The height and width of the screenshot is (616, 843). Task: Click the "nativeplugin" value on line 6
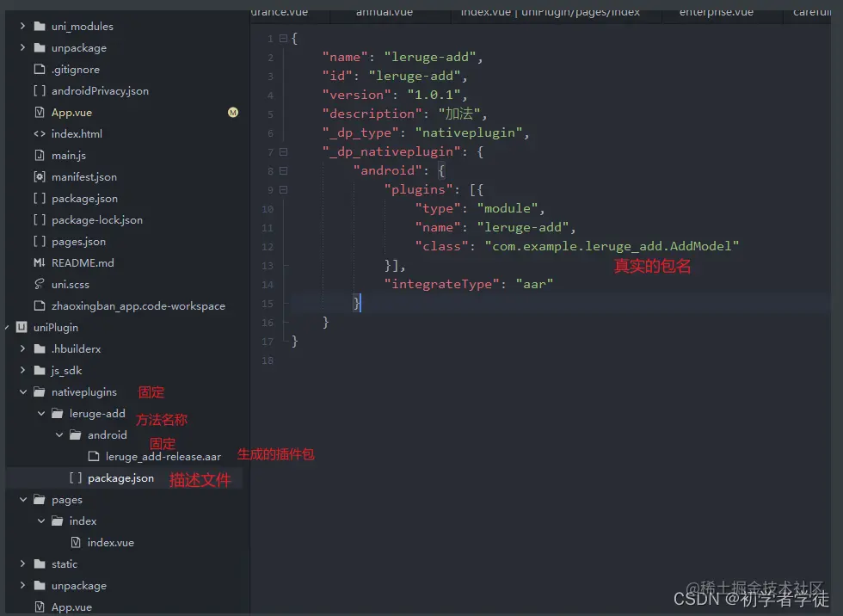(468, 132)
